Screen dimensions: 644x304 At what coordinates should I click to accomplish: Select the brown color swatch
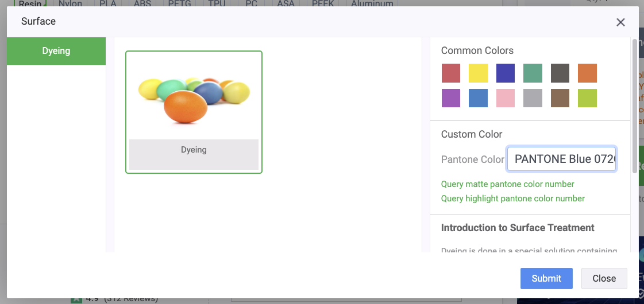pos(560,98)
